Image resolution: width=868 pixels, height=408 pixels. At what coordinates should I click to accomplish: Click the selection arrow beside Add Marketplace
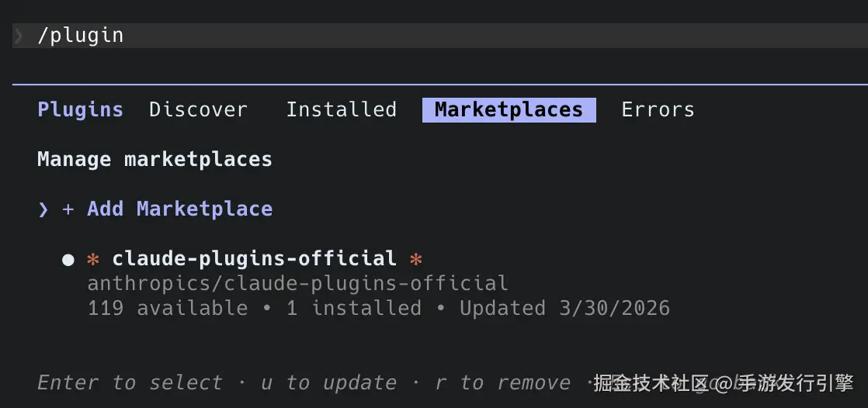(x=43, y=209)
